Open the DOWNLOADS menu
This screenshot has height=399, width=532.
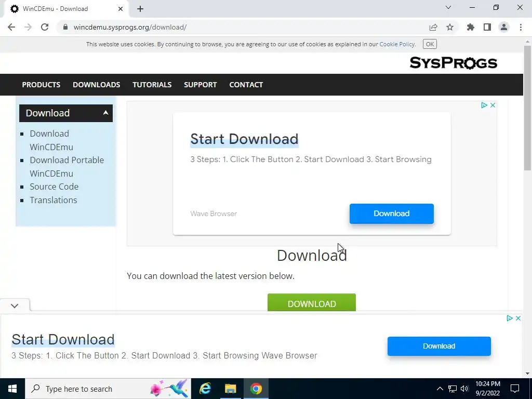coord(96,85)
